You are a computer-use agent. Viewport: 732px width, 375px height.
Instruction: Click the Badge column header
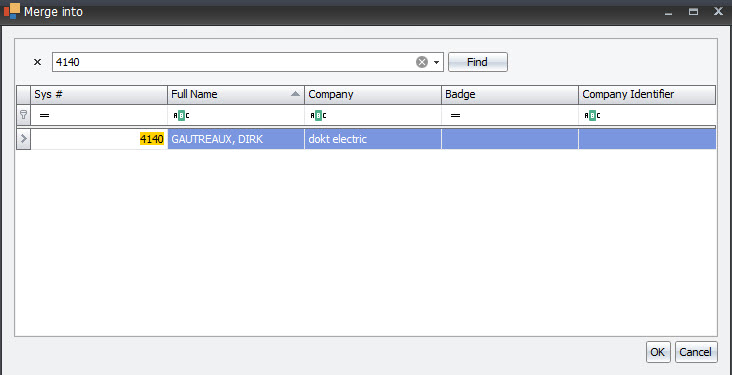point(510,94)
